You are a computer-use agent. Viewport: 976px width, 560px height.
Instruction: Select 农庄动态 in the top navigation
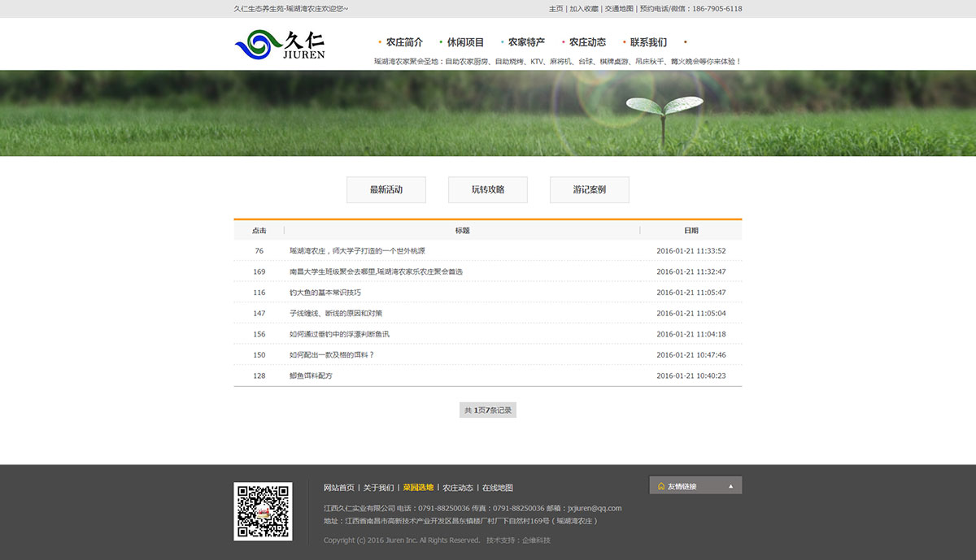pos(587,42)
